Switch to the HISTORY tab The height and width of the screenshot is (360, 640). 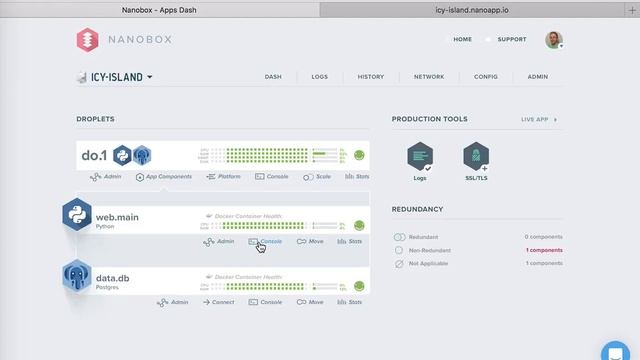(371, 77)
